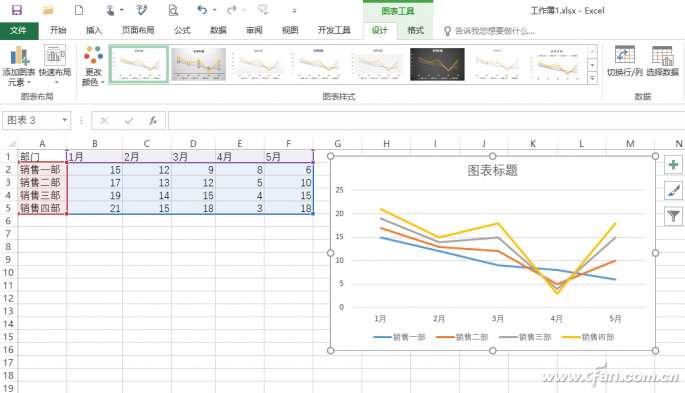
Task: Switch to the 公式 tab
Action: (182, 30)
